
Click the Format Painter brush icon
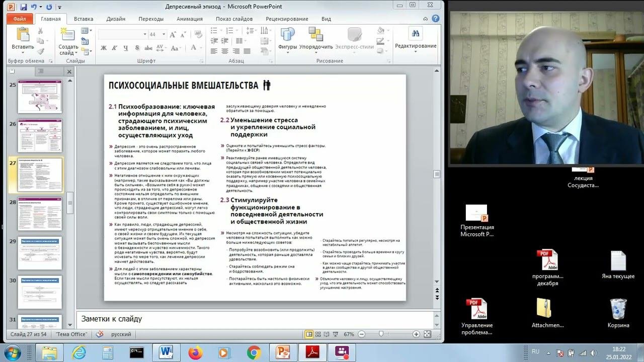(x=41, y=51)
